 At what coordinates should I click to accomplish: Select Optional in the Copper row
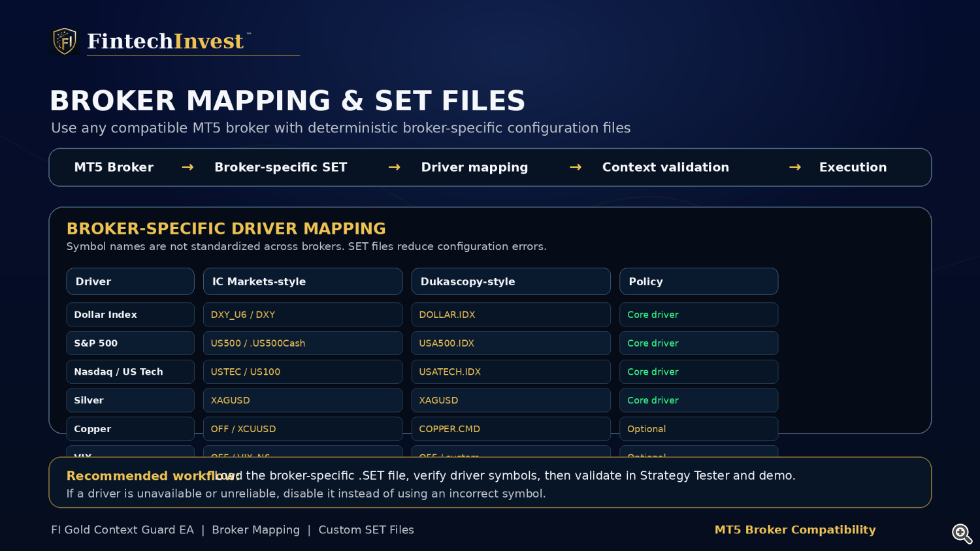point(698,429)
